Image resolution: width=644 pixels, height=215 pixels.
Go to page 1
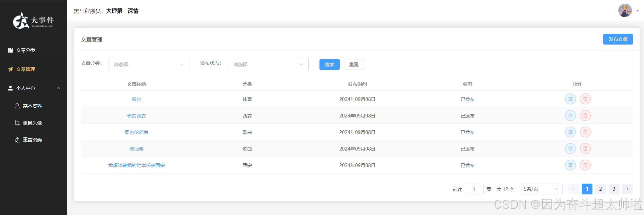coord(587,189)
